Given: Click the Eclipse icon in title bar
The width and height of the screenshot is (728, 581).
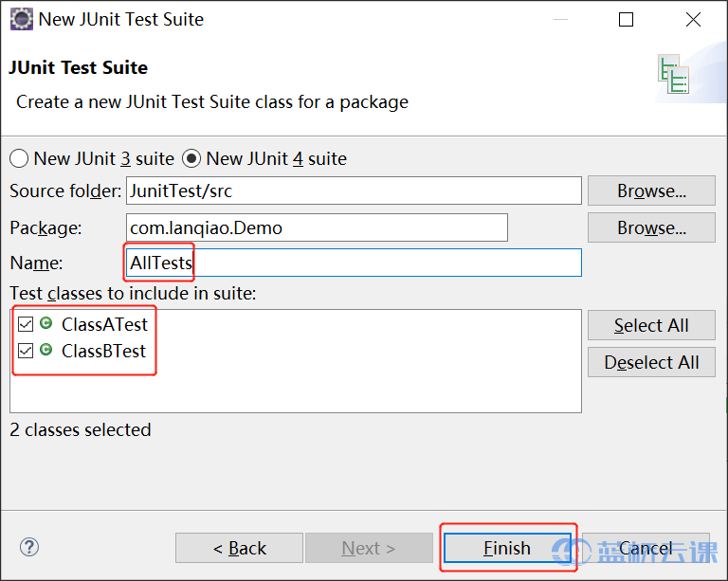Looking at the screenshot, I should click(x=22, y=20).
